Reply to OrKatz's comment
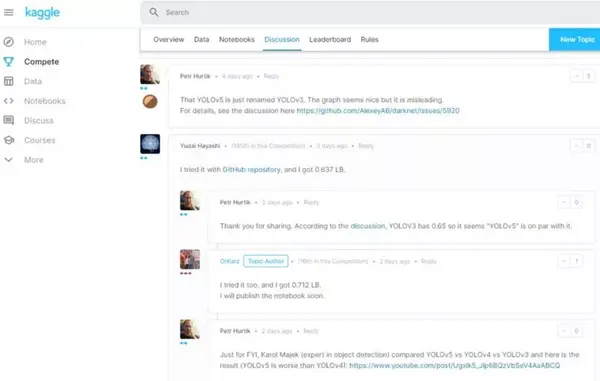This screenshot has width=600, height=381. click(429, 261)
